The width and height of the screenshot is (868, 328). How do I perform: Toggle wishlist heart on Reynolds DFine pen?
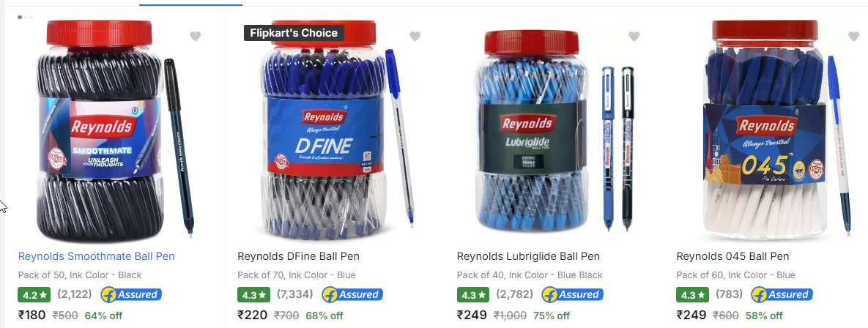[415, 37]
